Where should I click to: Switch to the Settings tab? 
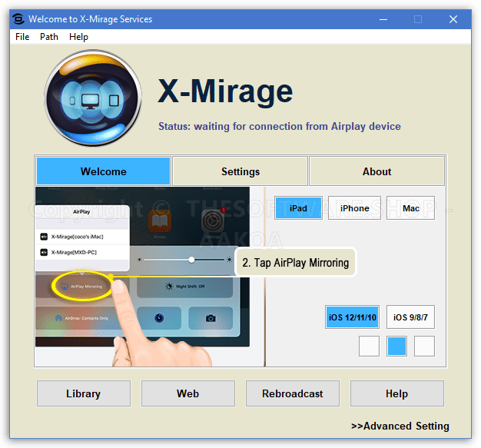(x=240, y=171)
